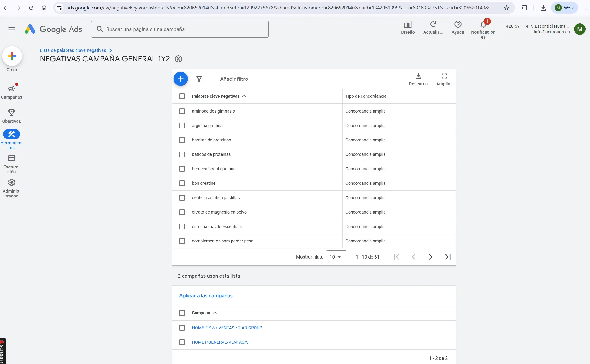Check the arginina ornitina row

[182, 126]
